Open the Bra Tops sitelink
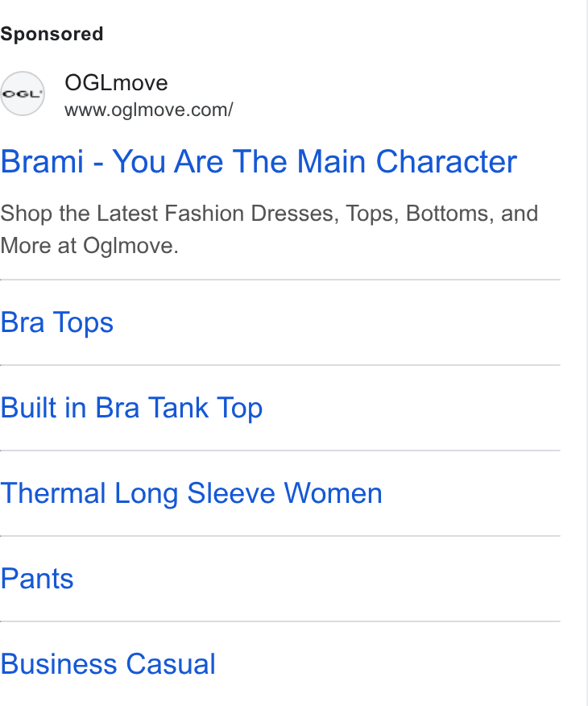 tap(56, 322)
